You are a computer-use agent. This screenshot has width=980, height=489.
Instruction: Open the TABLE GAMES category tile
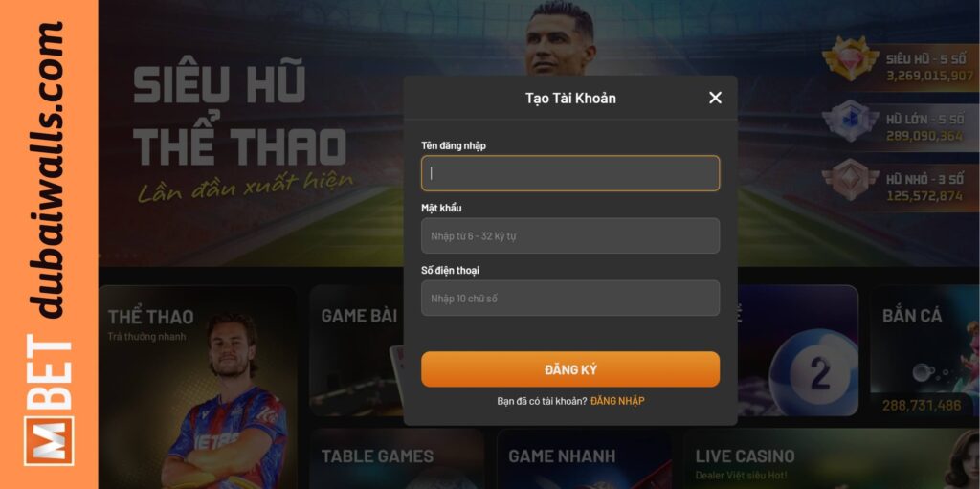click(397, 459)
